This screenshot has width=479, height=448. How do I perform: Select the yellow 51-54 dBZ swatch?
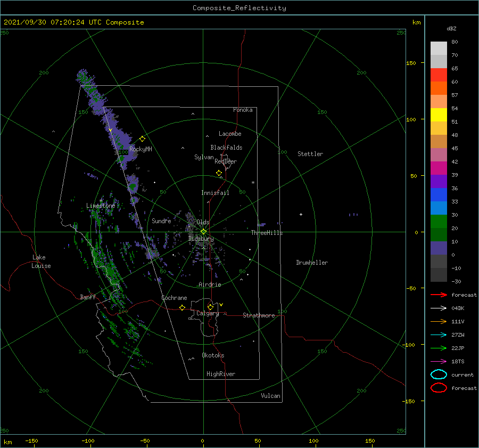tap(439, 115)
